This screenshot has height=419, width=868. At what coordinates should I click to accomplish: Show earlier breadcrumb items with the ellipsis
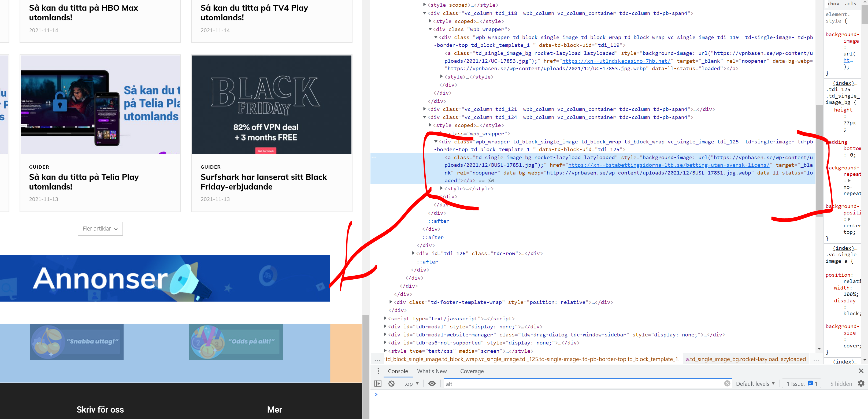377,359
